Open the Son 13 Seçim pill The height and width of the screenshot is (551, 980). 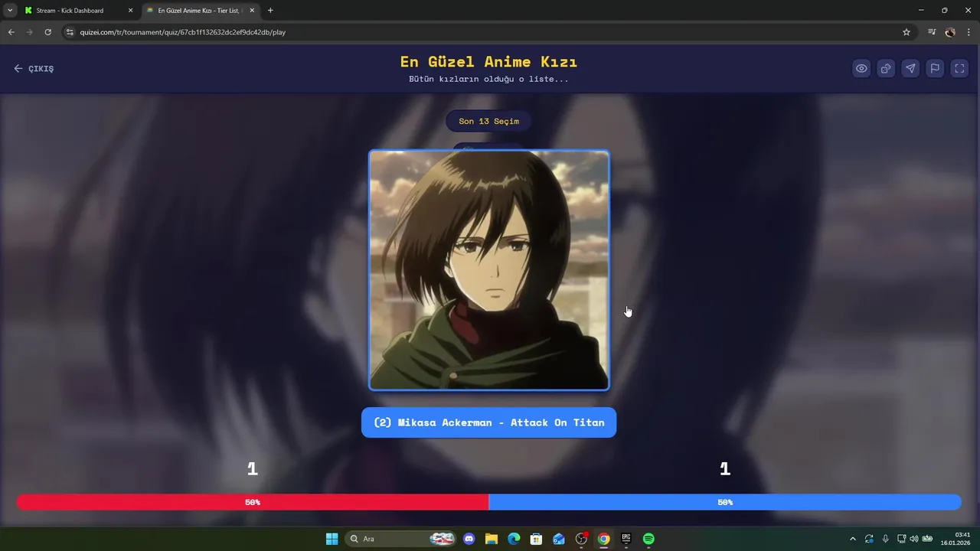[x=488, y=121]
